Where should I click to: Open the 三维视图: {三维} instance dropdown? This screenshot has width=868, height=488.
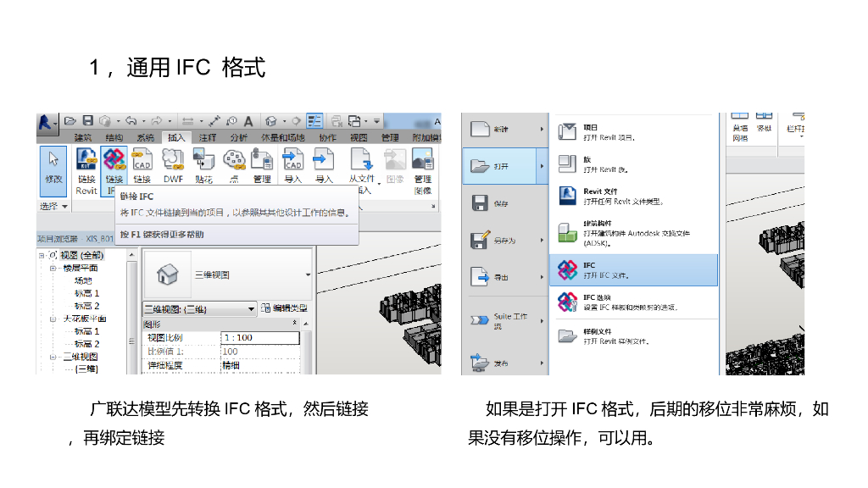[251, 308]
